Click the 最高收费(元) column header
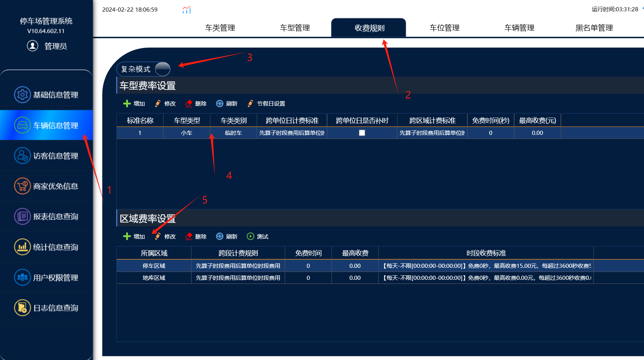The height and width of the screenshot is (360, 644). coord(537,120)
